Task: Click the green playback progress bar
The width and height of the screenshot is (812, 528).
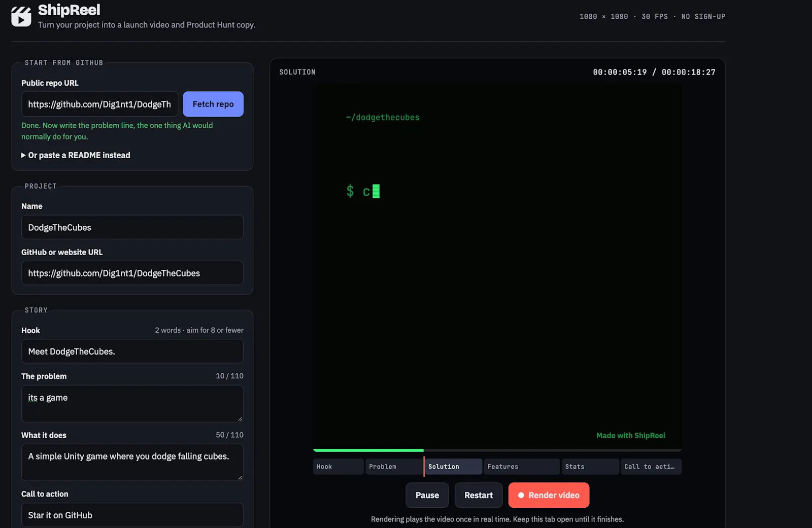Action: click(x=368, y=450)
